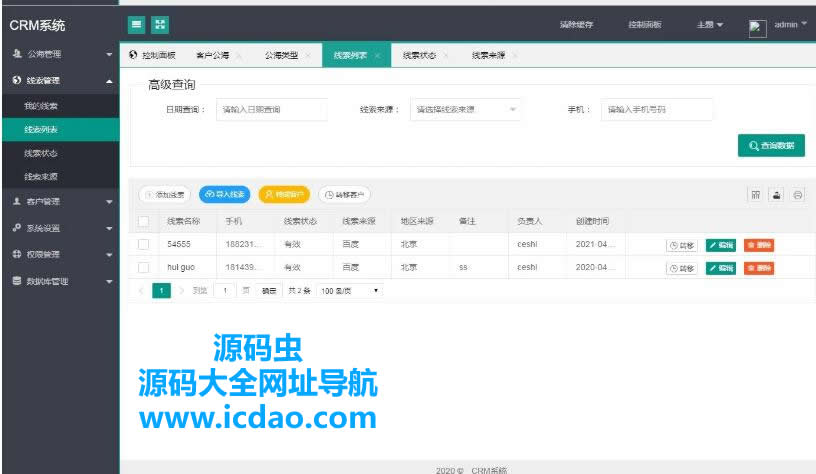Screen dimensions: 816x474
Task: Expand the 公海管理 sidebar menu
Action: pos(61,54)
